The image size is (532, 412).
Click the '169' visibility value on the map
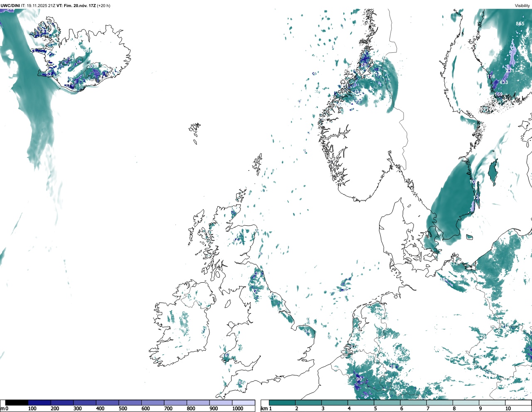[x=498, y=94]
